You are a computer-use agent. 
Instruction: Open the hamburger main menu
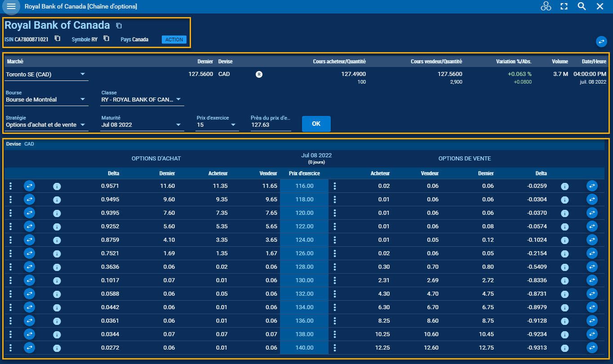[x=11, y=7]
